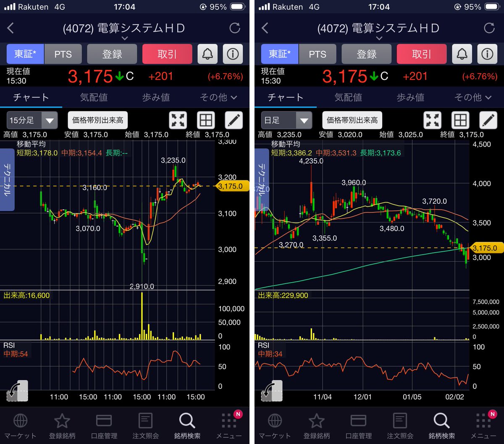This screenshot has width=504, height=444.
Task: Open 口座管理 in left bottom bar
Action: click(104, 426)
